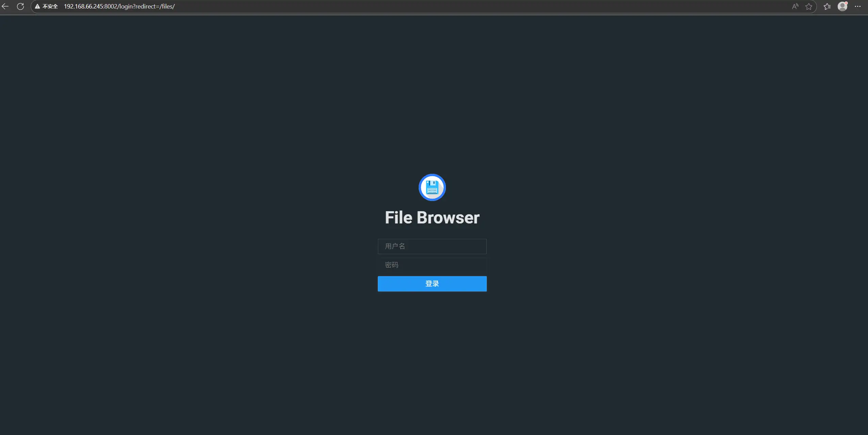This screenshot has height=435, width=868.
Task: Focus the 用户名 username field
Action: tap(432, 246)
